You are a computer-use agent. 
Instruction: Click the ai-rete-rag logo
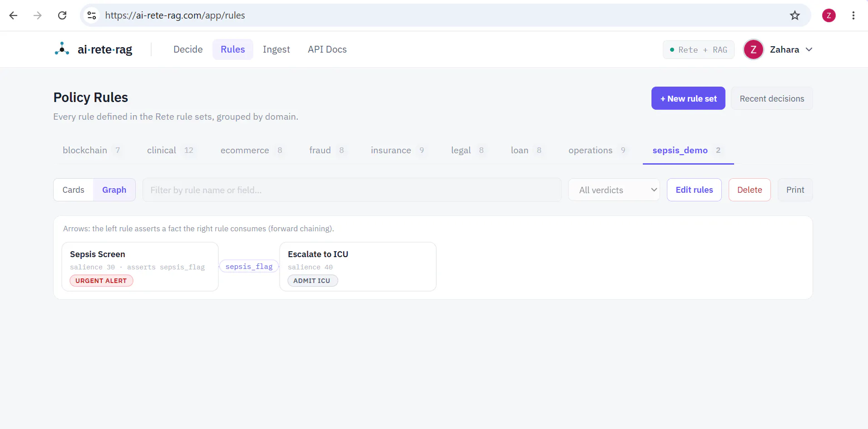click(93, 49)
